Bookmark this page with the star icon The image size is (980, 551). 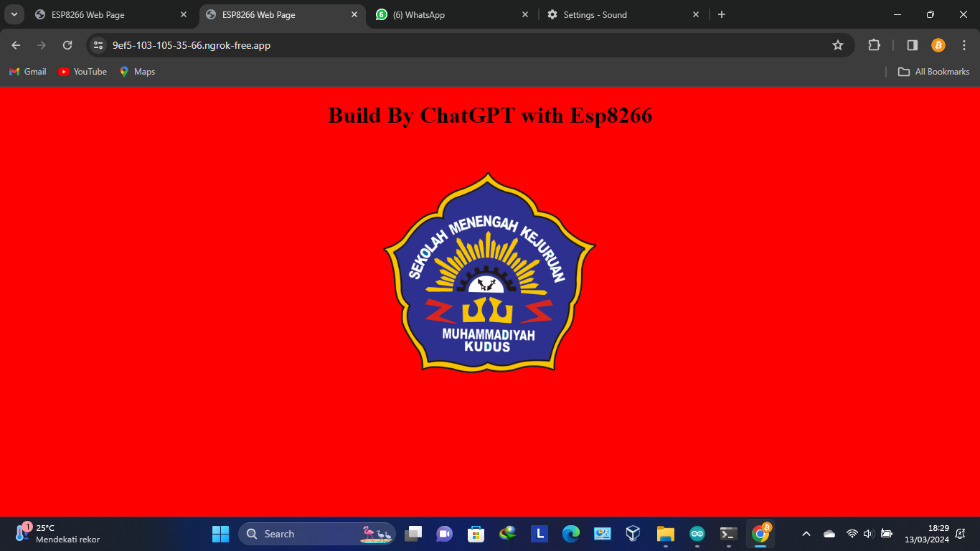(x=837, y=45)
